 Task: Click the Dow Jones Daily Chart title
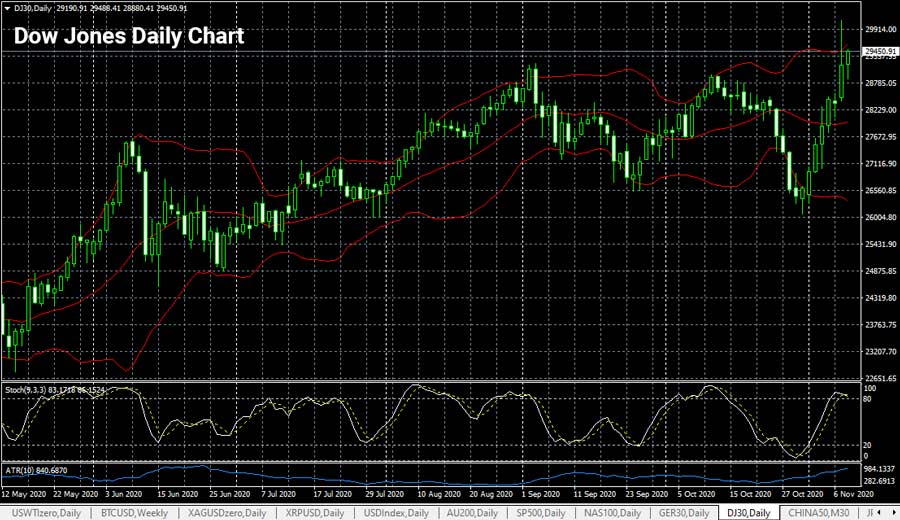pos(128,37)
